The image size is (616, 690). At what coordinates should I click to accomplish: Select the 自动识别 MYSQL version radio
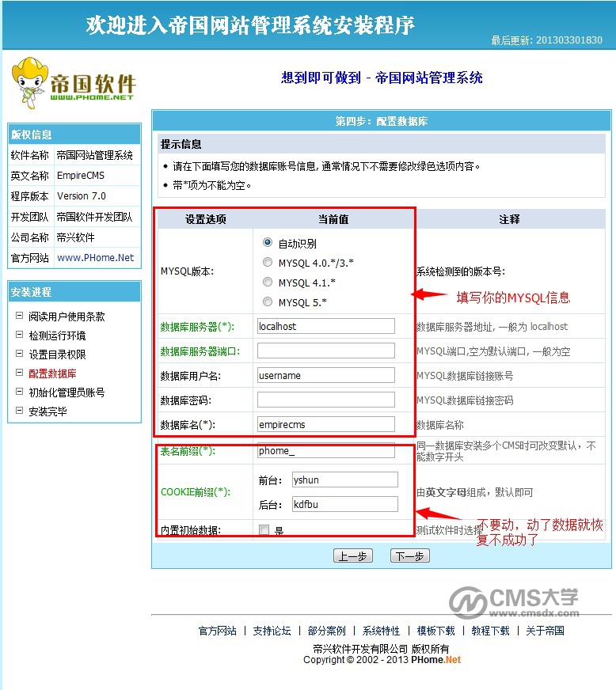point(268,242)
